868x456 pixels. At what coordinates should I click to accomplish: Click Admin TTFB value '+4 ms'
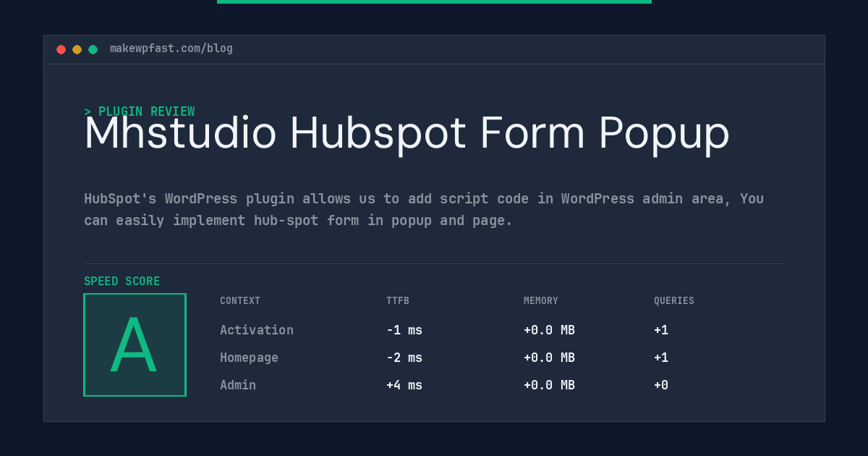coord(404,385)
